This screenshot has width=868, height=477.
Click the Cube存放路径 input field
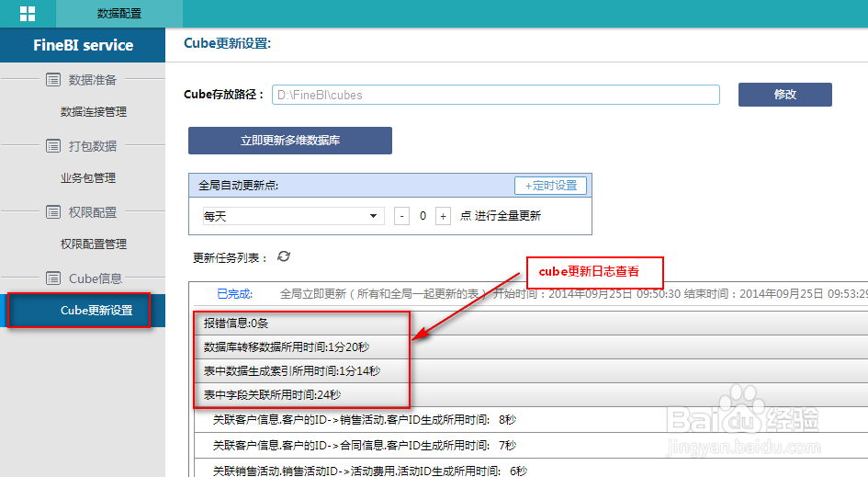tap(495, 95)
